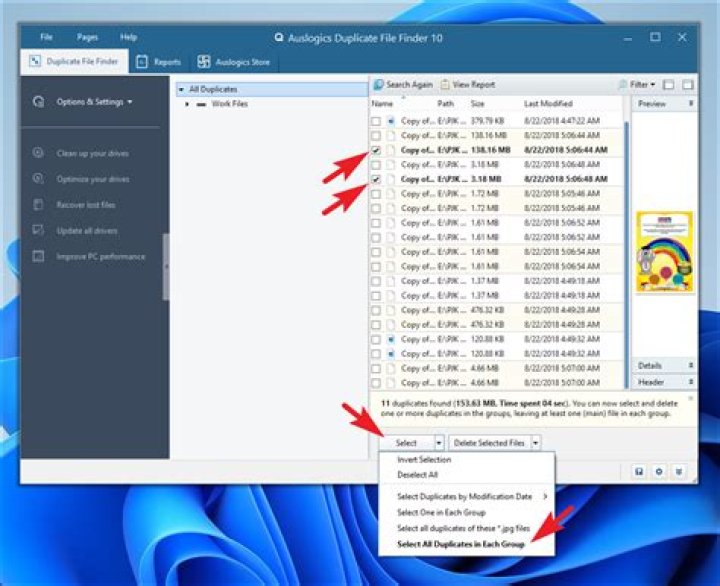Image resolution: width=720 pixels, height=586 pixels.
Task: Click the Optimize your drives icon
Action: tap(39, 179)
